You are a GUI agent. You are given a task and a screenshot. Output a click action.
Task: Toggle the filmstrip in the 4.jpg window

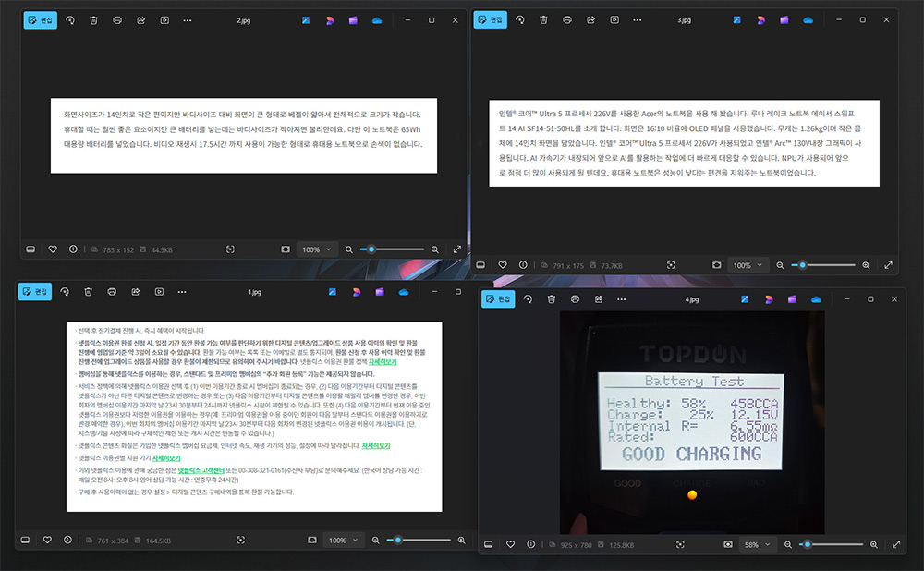pyautogui.click(x=489, y=544)
